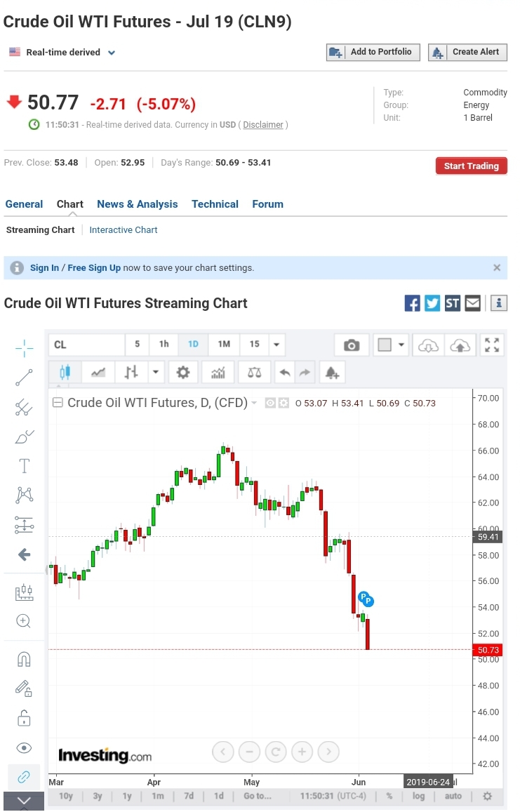Open the Interactive Chart link
This screenshot has width=520, height=812.
124,230
